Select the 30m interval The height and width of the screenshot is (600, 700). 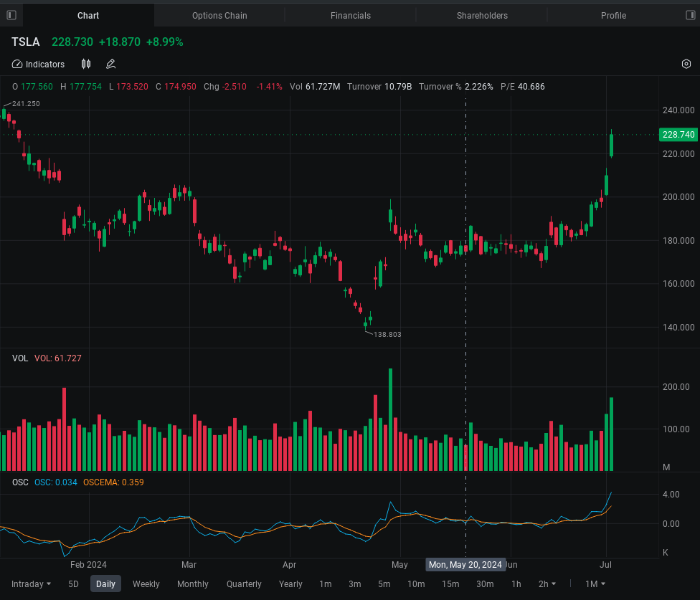485,584
